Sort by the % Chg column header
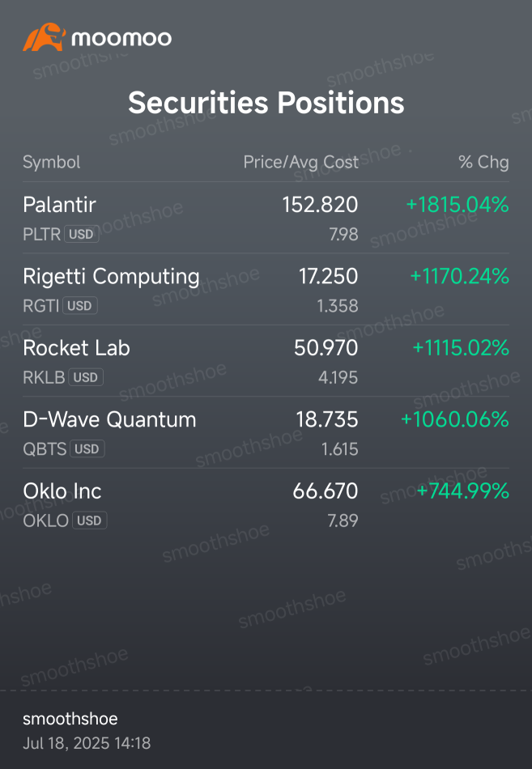 (x=483, y=163)
